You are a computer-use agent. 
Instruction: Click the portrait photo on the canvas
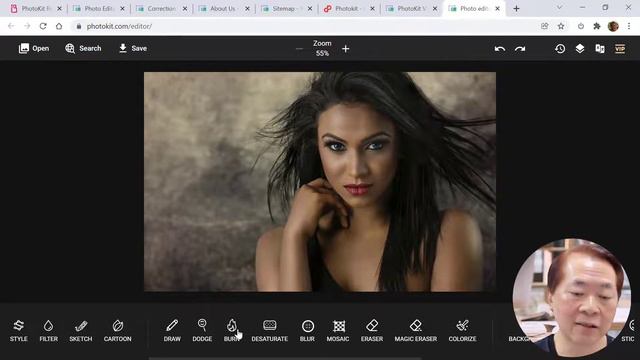point(320,182)
